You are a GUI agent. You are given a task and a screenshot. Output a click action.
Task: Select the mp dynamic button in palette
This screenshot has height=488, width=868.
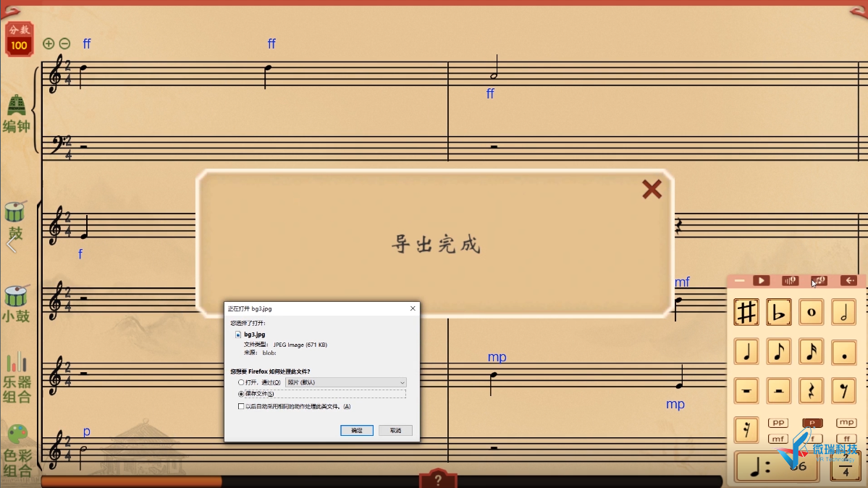point(846,423)
